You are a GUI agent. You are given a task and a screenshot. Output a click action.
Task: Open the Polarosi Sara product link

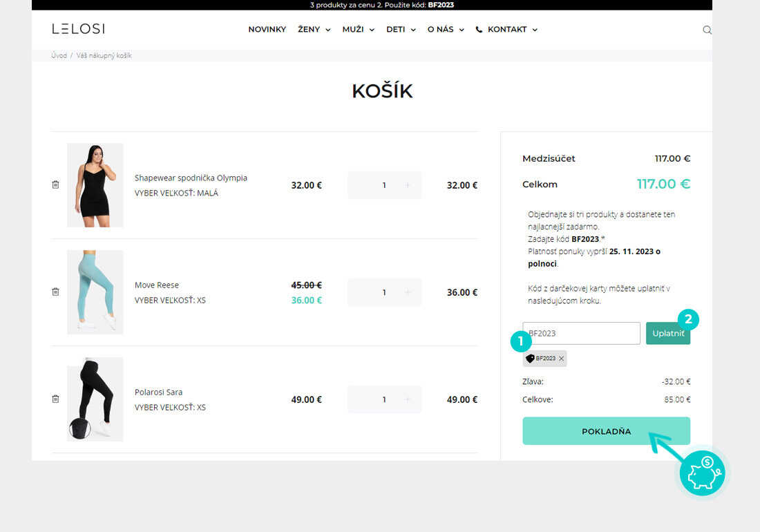[158, 392]
